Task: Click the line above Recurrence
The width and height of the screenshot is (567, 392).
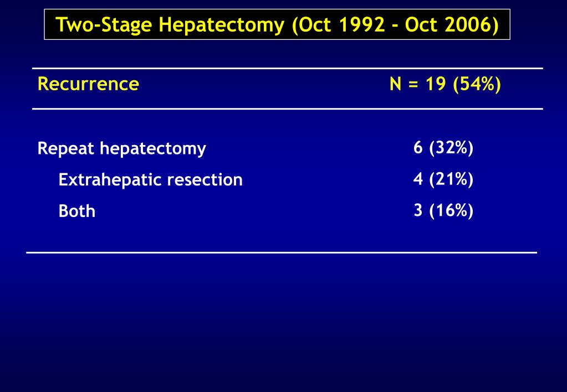Action: pyautogui.click(x=288, y=68)
